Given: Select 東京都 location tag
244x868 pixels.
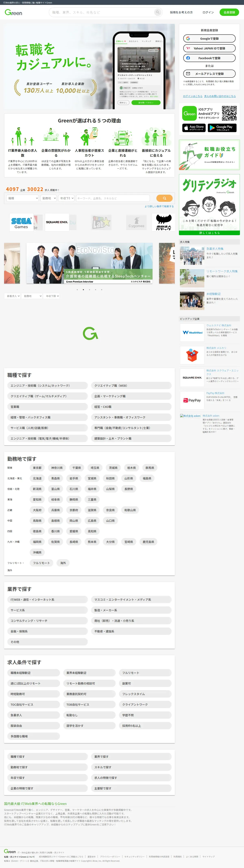Looking at the screenshot, I should tap(37, 468).
